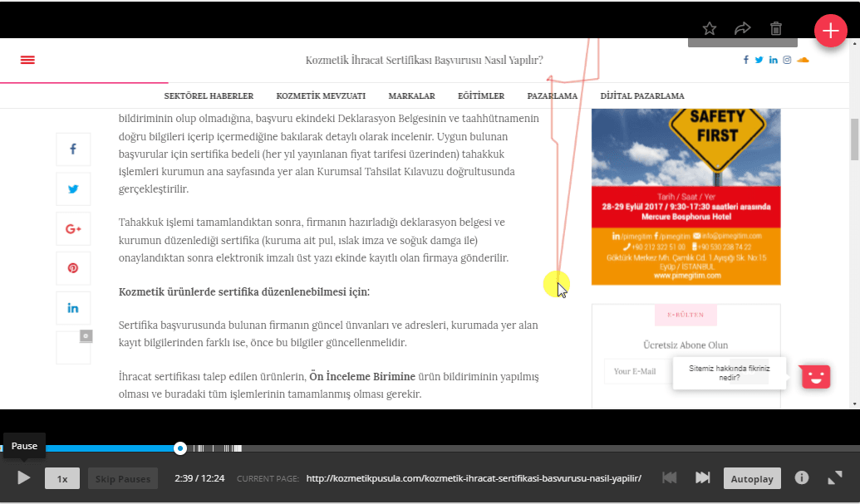Viewport: 860px width, 504px height.
Task: Click the share arrow icon
Action: (x=743, y=29)
